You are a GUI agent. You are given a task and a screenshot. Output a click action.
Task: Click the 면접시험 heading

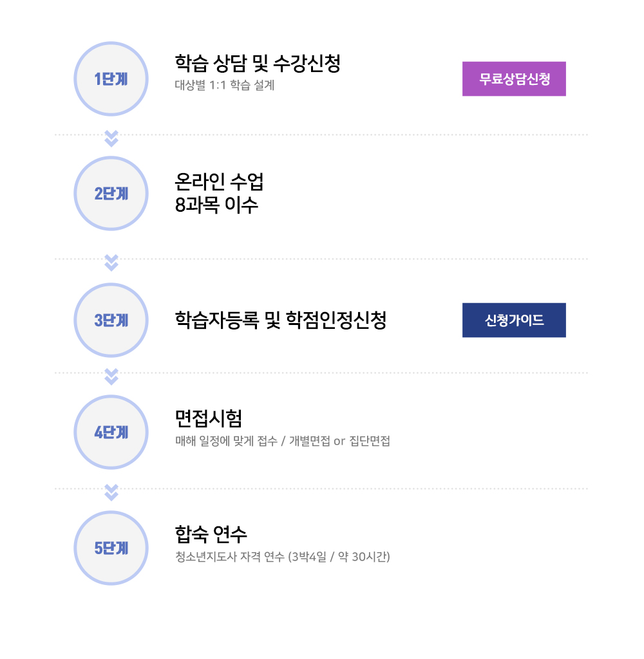208,418
